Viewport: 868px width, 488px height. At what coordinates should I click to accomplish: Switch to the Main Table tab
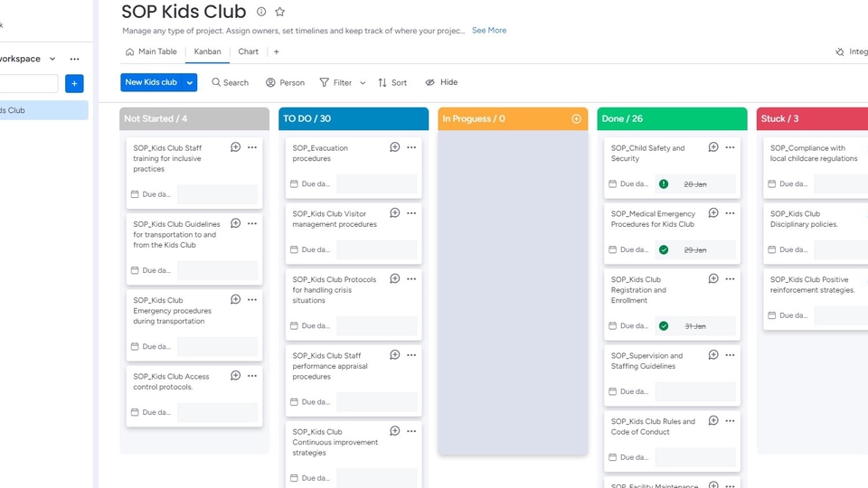151,52
